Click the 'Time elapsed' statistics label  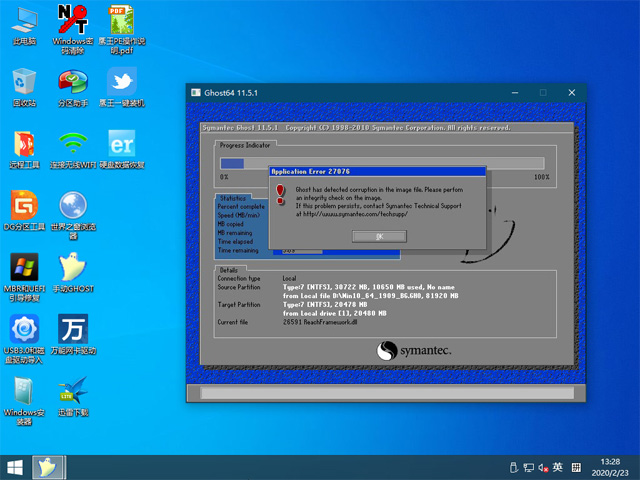tap(235, 242)
